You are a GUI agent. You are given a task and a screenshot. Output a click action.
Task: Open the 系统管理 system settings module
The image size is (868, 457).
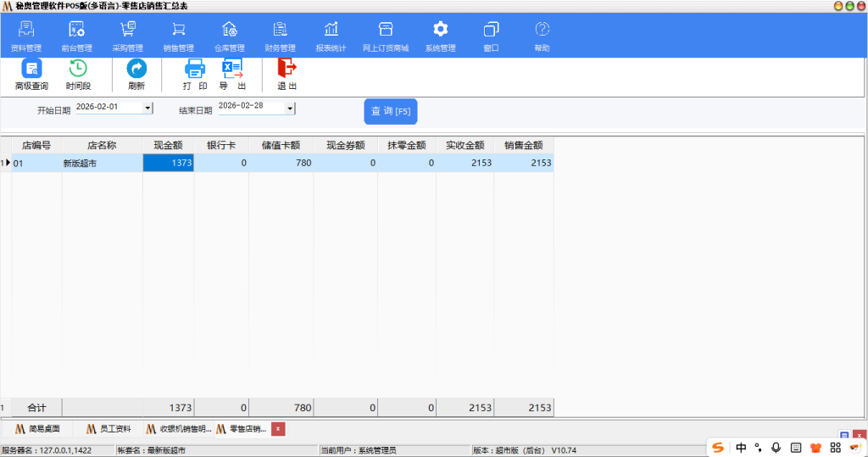pyautogui.click(x=440, y=36)
